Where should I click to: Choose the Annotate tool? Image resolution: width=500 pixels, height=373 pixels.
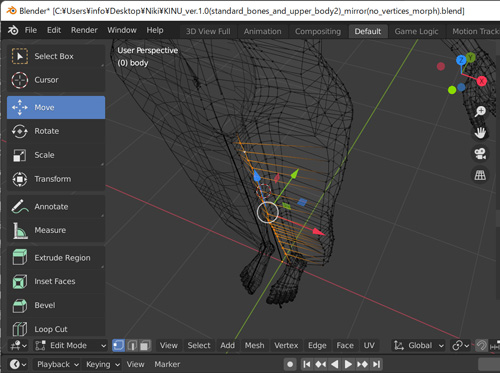point(56,207)
